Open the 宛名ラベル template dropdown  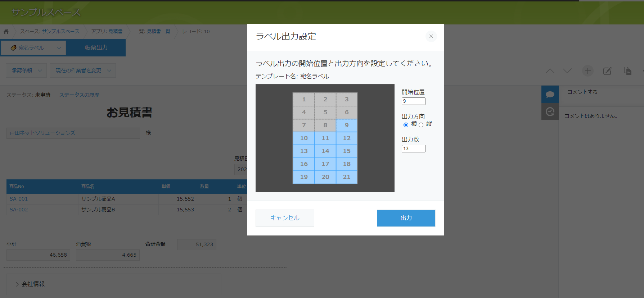(x=33, y=48)
